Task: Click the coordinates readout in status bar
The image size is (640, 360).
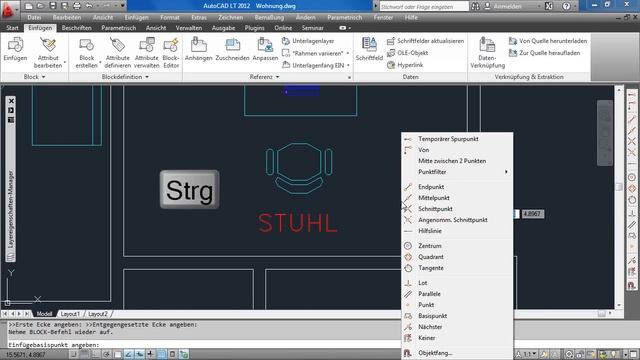Action: (25, 355)
